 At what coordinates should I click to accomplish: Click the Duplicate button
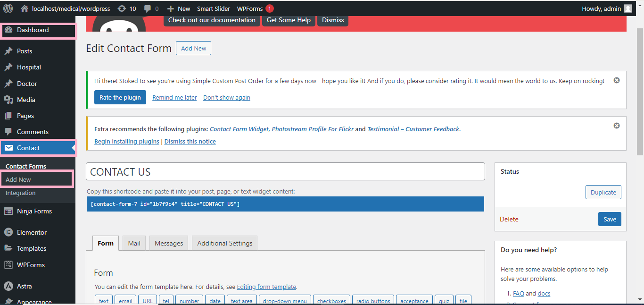[603, 192]
